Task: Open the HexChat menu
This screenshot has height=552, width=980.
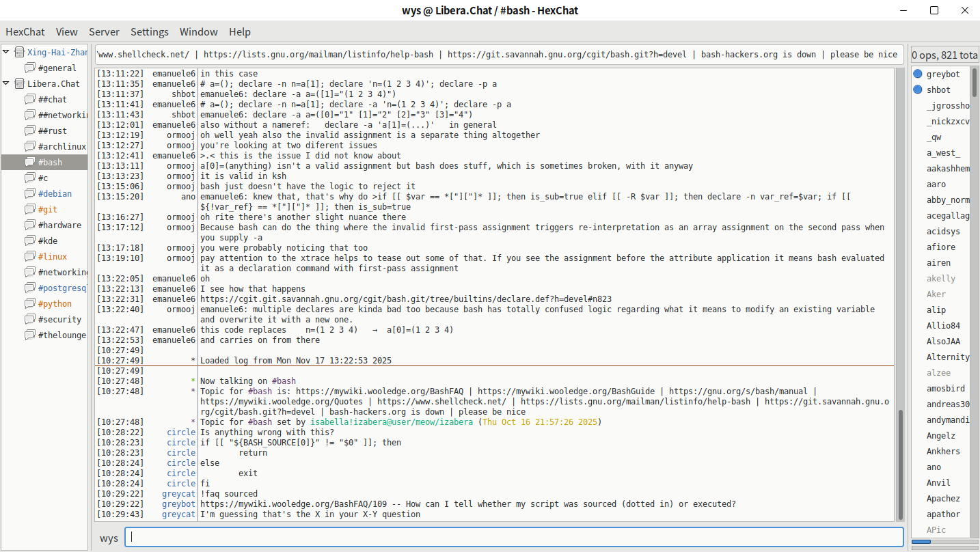Action: click(x=25, y=32)
